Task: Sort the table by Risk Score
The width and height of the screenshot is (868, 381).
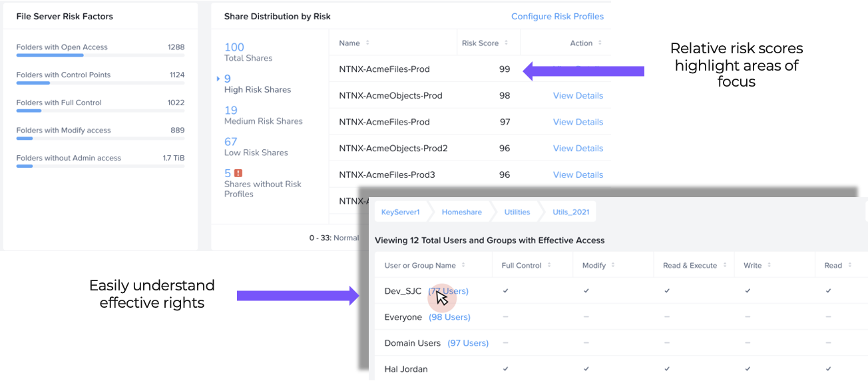Action: [x=506, y=43]
